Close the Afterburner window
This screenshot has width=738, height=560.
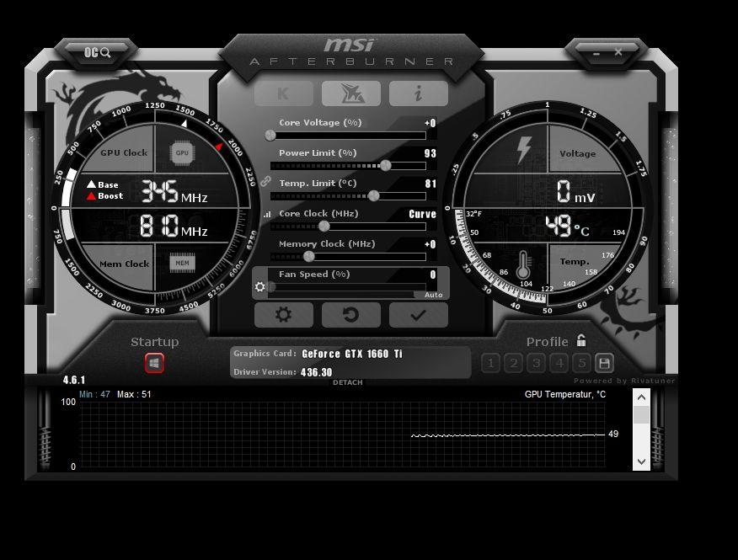[x=618, y=52]
